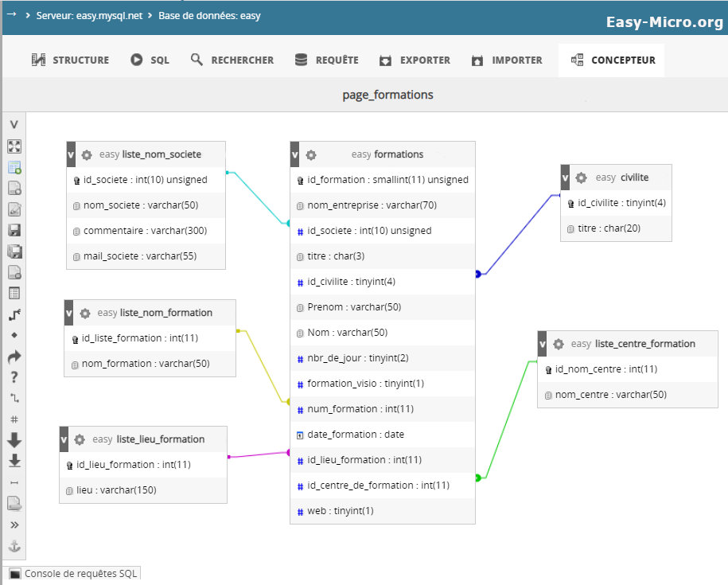Go to the Exporter tab

tap(415, 60)
